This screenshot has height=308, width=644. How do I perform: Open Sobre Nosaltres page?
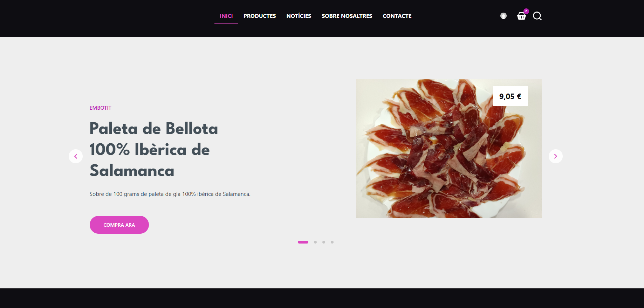click(347, 16)
